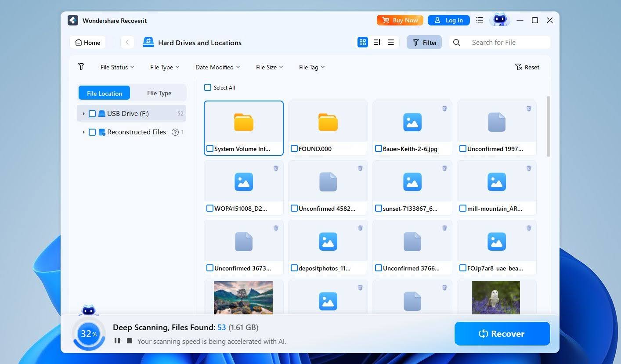The height and width of the screenshot is (364, 621).
Task: Click the System Volume Information folder icon
Action: (244, 122)
